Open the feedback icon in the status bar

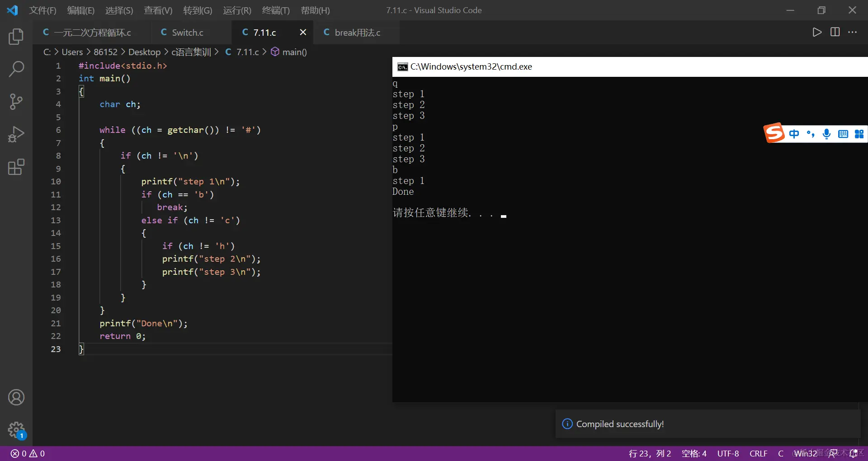pyautogui.click(x=833, y=453)
